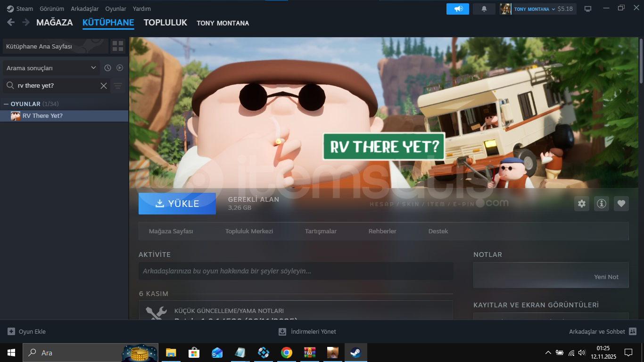Click the library search field
The image size is (644, 362).
(57, 86)
